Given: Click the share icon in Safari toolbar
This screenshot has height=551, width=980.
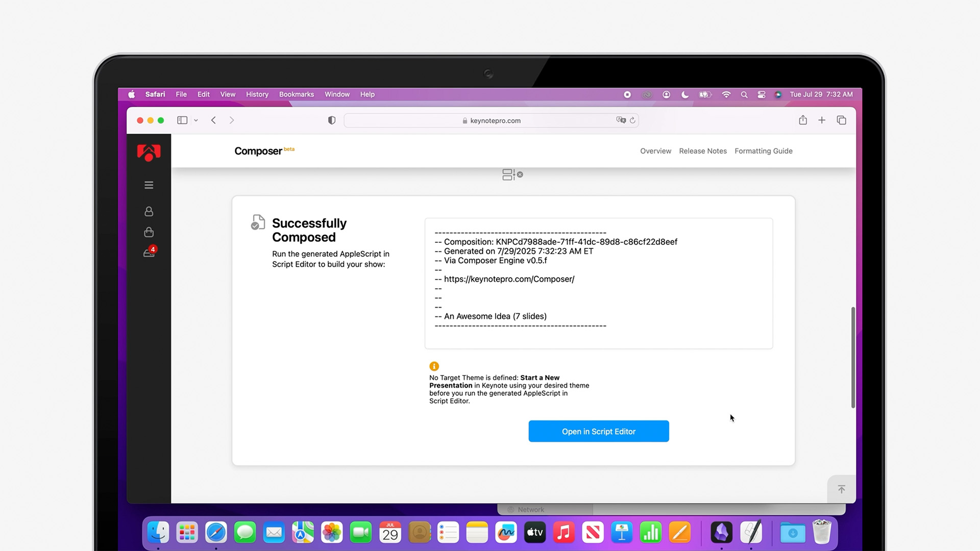Looking at the screenshot, I should (x=803, y=120).
